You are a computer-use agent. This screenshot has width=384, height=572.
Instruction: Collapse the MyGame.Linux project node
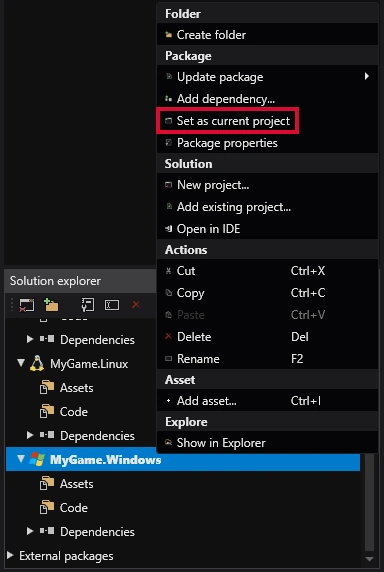tap(22, 363)
